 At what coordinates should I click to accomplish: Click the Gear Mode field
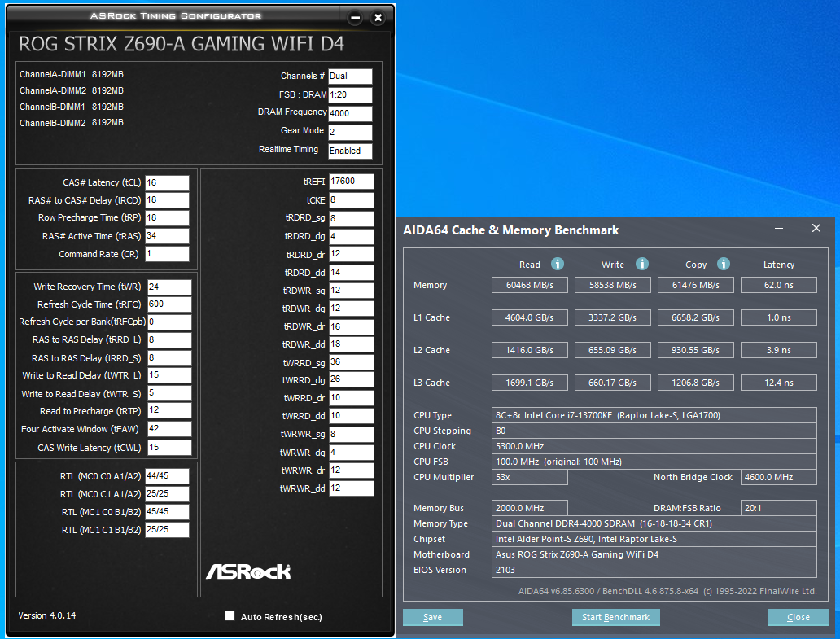(350, 133)
